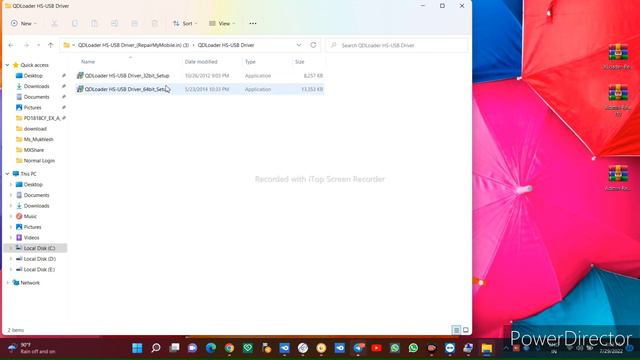The image size is (640, 360).
Task: Open the View dropdown
Action: [x=222, y=23]
